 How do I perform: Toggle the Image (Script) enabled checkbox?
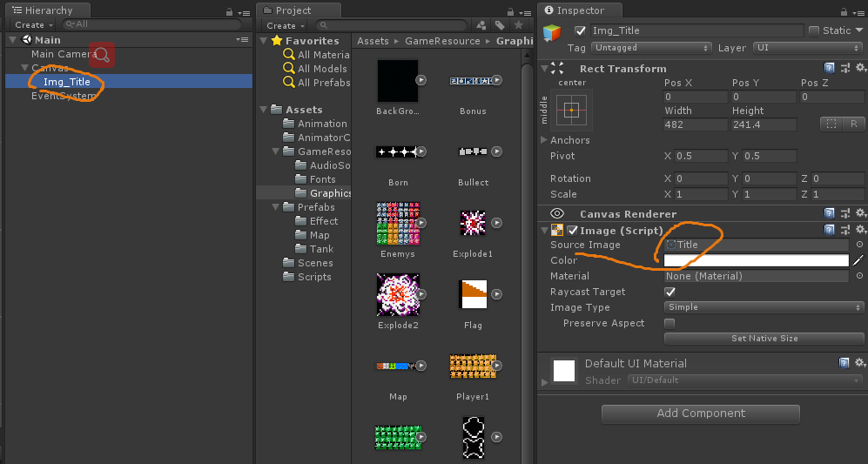tap(572, 231)
